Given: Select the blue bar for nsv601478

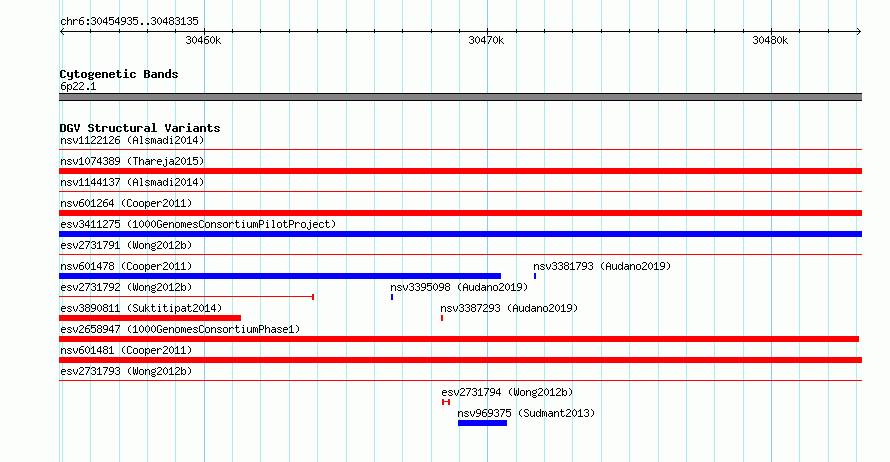Looking at the screenshot, I should point(280,276).
